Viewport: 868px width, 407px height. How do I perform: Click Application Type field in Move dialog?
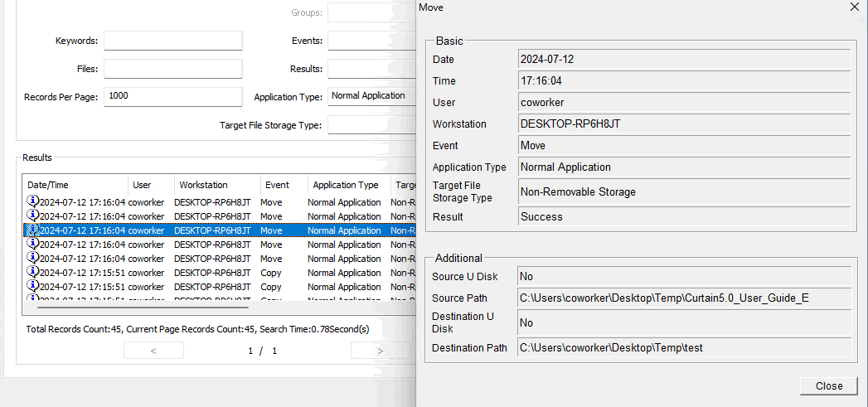[684, 167]
